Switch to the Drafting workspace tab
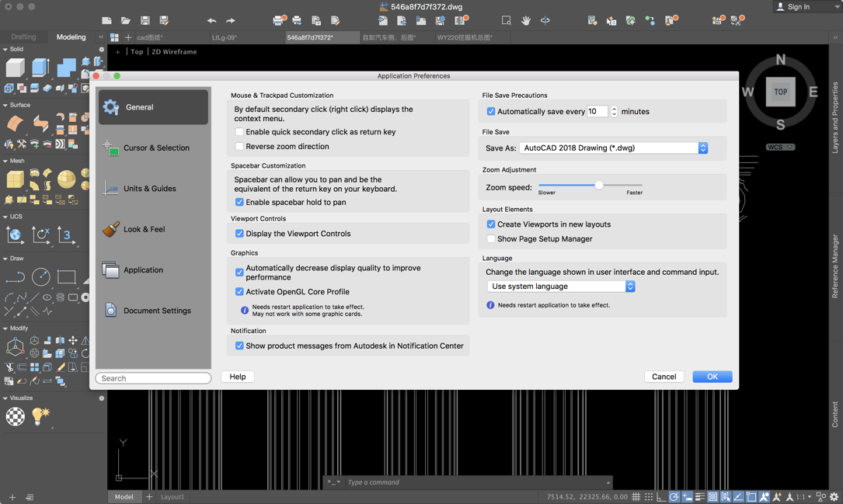The height and width of the screenshot is (504, 843). [23, 36]
